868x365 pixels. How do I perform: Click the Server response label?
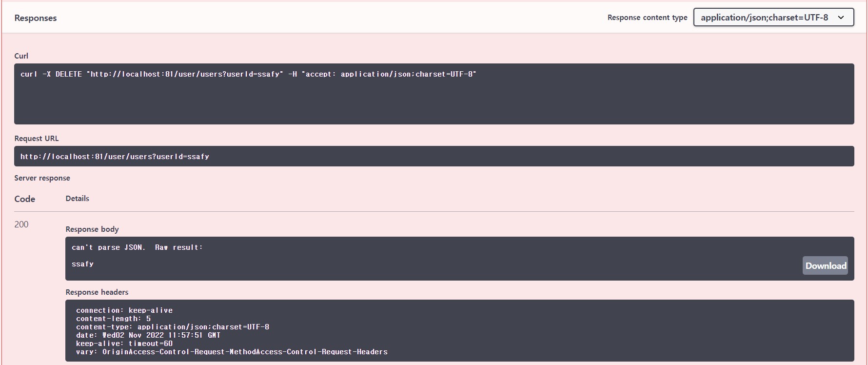tap(42, 178)
